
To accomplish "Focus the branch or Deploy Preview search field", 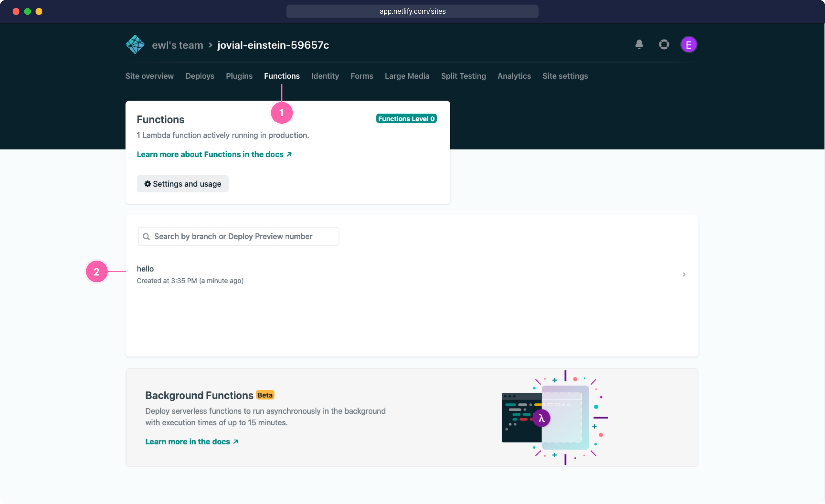I will tap(239, 237).
